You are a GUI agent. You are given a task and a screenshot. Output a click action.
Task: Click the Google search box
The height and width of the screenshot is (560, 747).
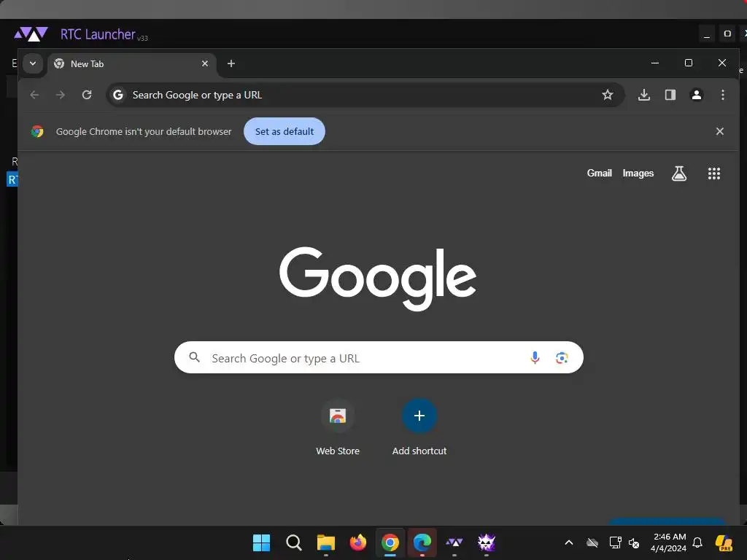click(379, 357)
